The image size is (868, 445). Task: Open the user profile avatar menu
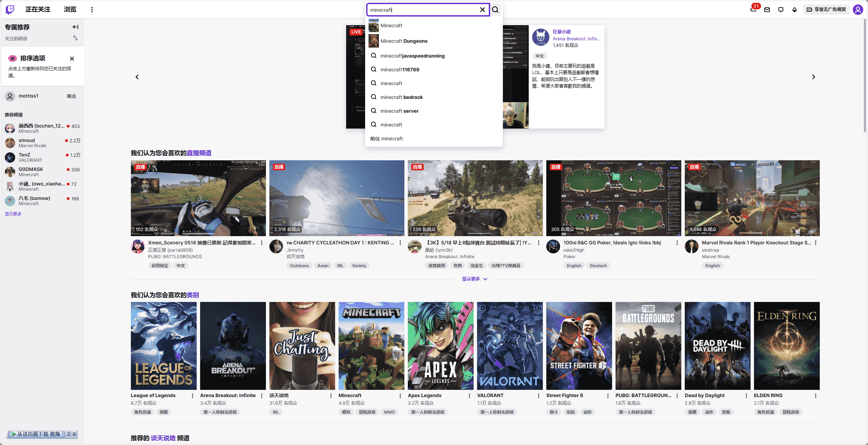click(857, 10)
